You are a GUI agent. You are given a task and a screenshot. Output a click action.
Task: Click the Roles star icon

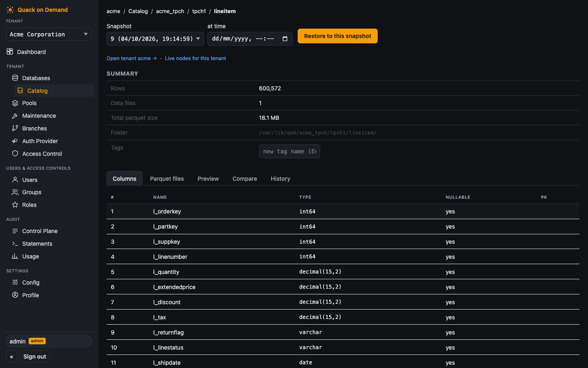point(15,204)
